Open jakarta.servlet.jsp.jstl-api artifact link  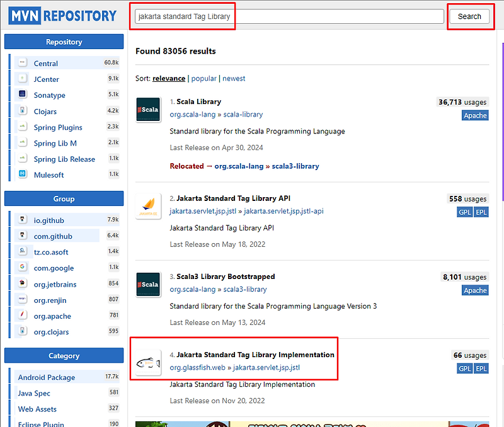pos(284,211)
